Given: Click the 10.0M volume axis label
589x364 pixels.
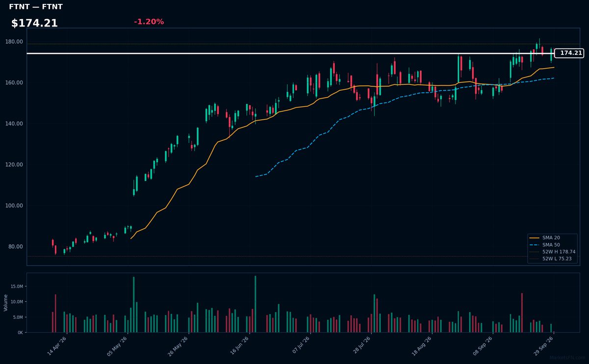Looking at the screenshot, I should (x=16, y=302).
